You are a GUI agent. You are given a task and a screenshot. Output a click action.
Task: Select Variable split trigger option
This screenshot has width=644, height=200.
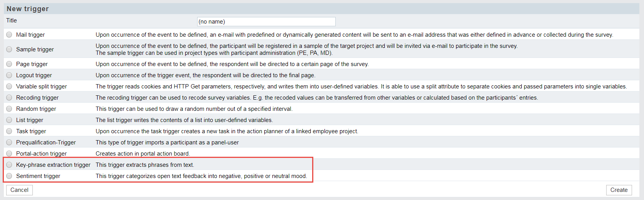click(9, 86)
